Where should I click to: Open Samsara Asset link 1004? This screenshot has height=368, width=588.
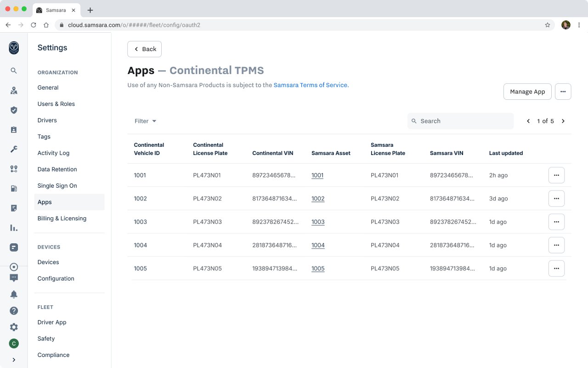[318, 245]
